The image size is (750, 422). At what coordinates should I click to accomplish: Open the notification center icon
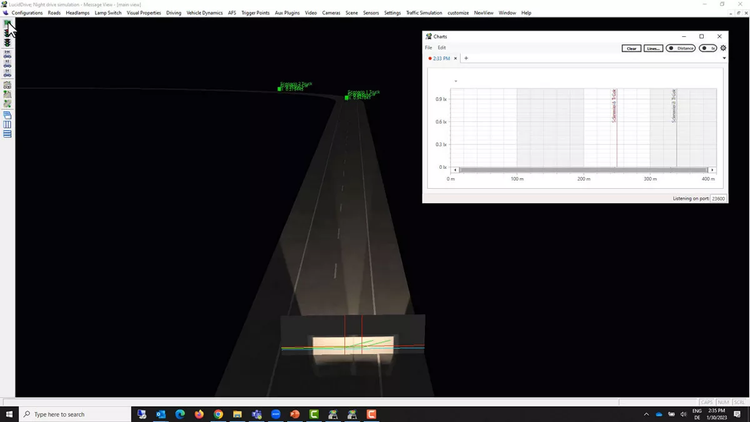pos(737,414)
